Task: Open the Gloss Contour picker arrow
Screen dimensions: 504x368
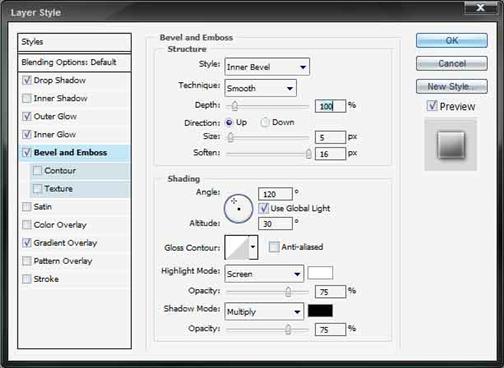Action: (x=253, y=247)
